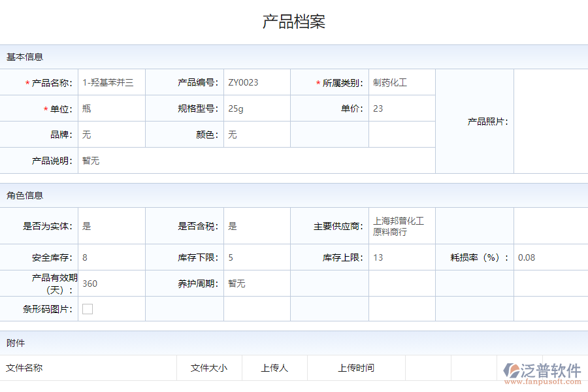Collapse the 基本信息 section header
588x392 pixels.
25,57
